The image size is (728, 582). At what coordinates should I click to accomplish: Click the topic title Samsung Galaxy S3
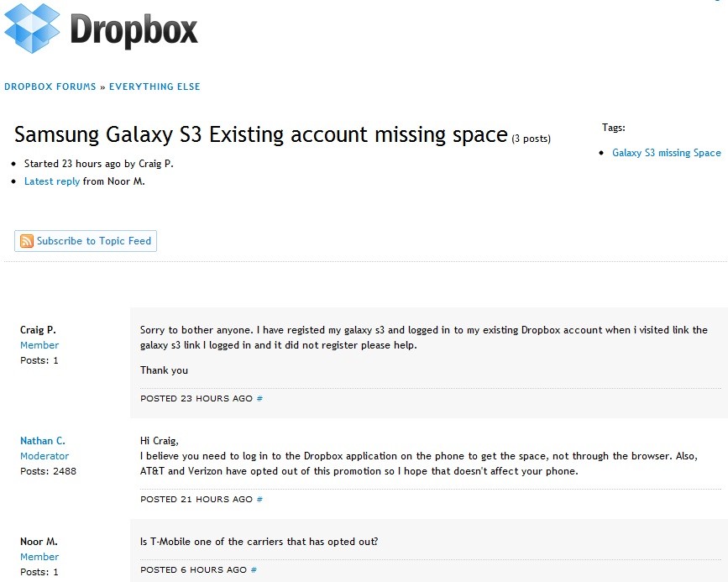(261, 134)
